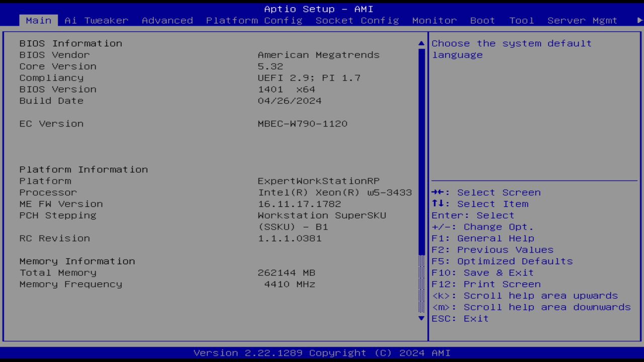Click the 262144 MB value
Viewport: 644px width, 362px height.
pyautogui.click(x=287, y=273)
